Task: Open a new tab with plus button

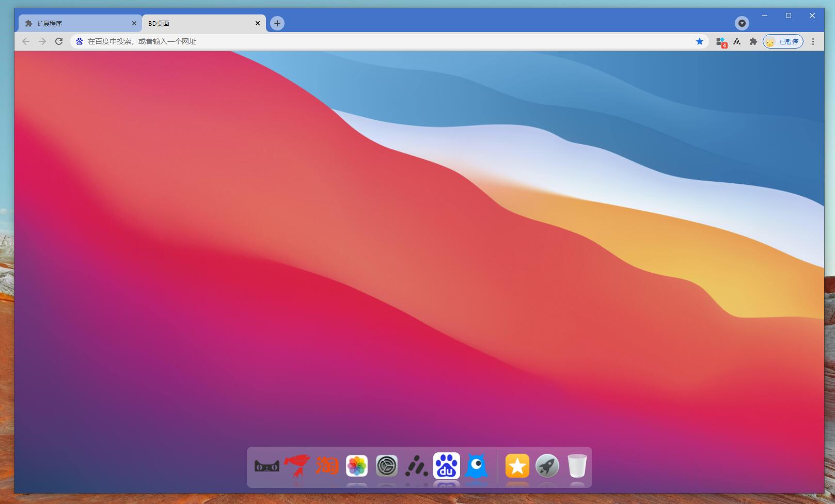Action: (x=277, y=23)
